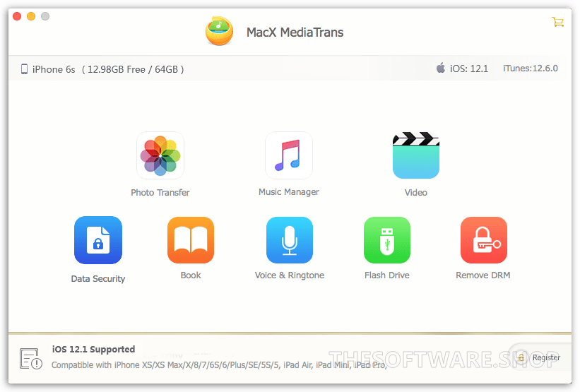Click the iPhone device icon

pos(24,69)
